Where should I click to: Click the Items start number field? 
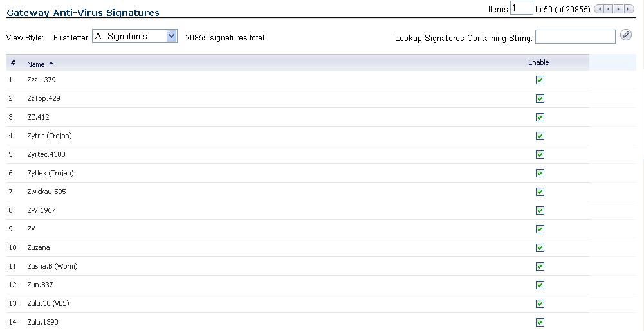pyautogui.click(x=521, y=8)
